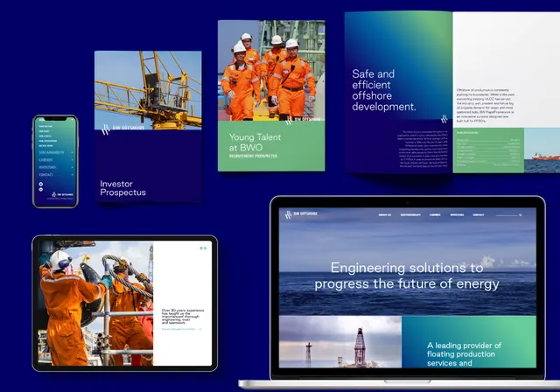Expand Sustainability arrow in phone menu
Image resolution: width=560 pixels, height=392 pixels.
(73, 152)
